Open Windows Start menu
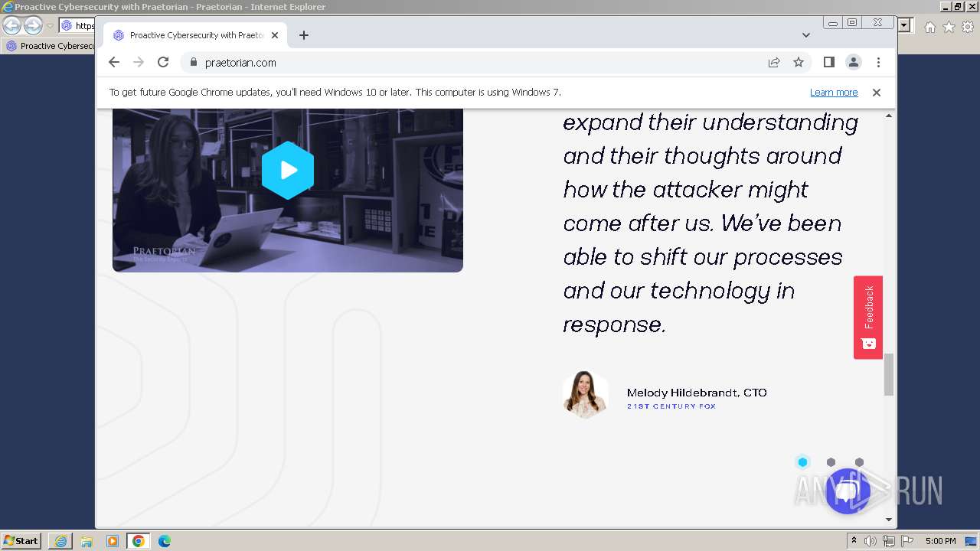The height and width of the screenshot is (551, 980). click(21, 541)
